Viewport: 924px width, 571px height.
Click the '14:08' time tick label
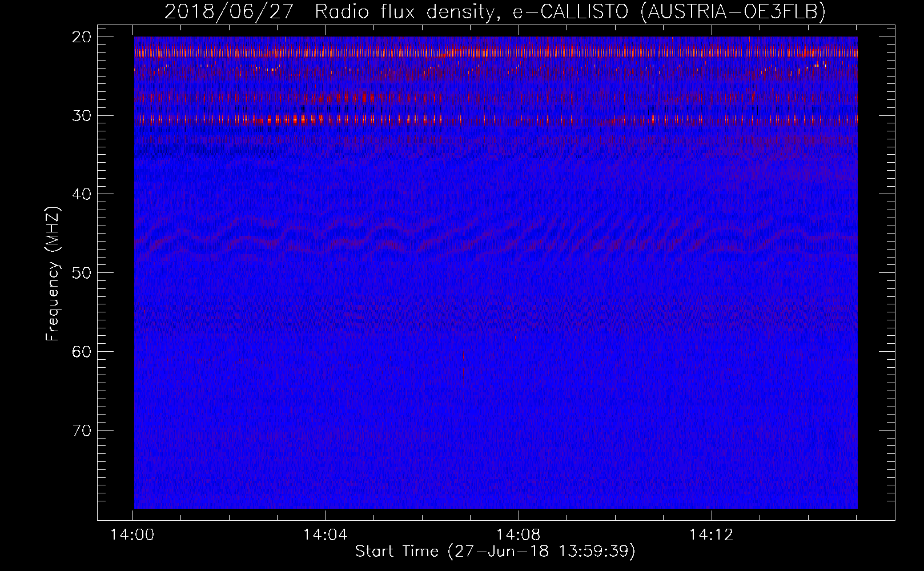[518, 536]
